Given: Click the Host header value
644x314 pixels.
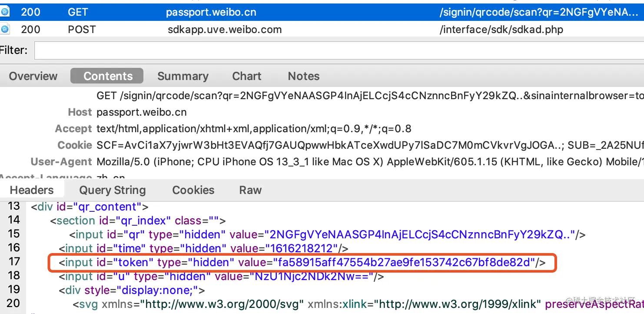Looking at the screenshot, I should coord(141,112).
